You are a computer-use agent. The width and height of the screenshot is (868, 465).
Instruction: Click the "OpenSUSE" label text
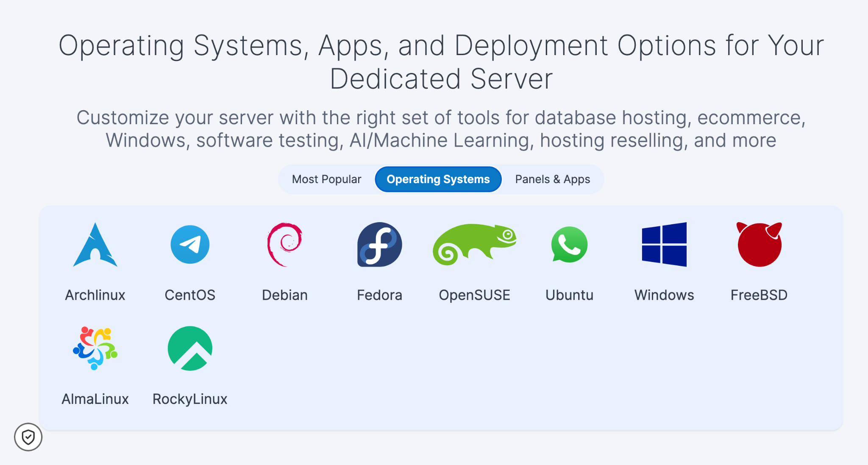tap(474, 295)
